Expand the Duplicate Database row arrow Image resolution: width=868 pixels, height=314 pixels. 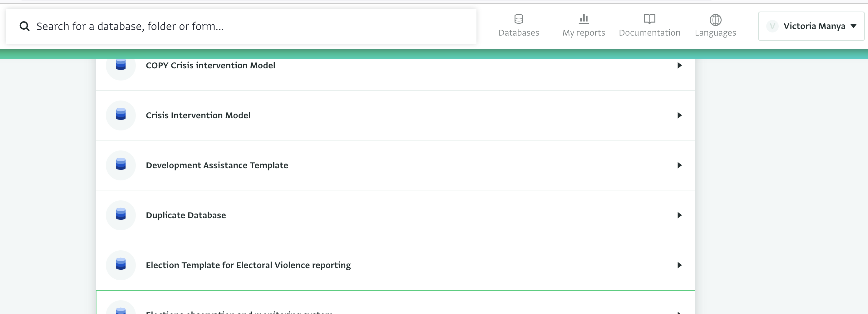click(679, 215)
